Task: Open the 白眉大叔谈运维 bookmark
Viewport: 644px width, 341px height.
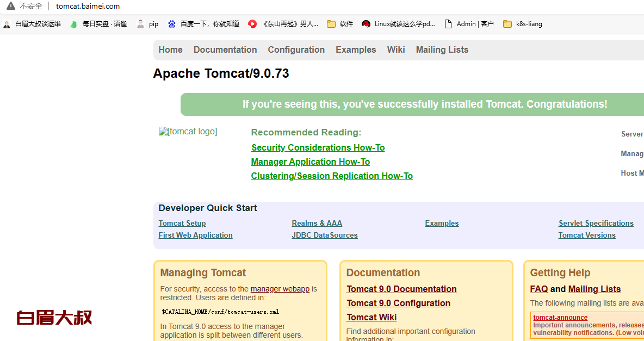Action: pyautogui.click(x=32, y=24)
